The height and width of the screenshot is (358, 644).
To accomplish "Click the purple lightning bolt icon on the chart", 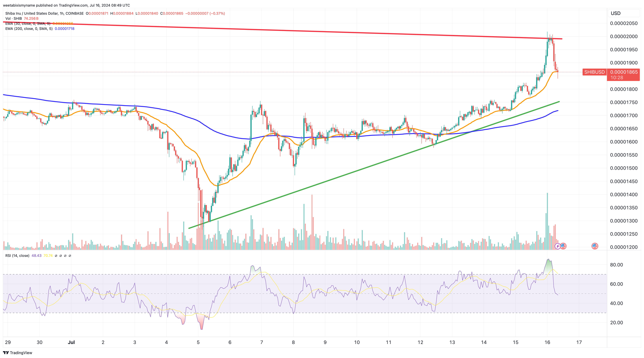I will [557, 247].
